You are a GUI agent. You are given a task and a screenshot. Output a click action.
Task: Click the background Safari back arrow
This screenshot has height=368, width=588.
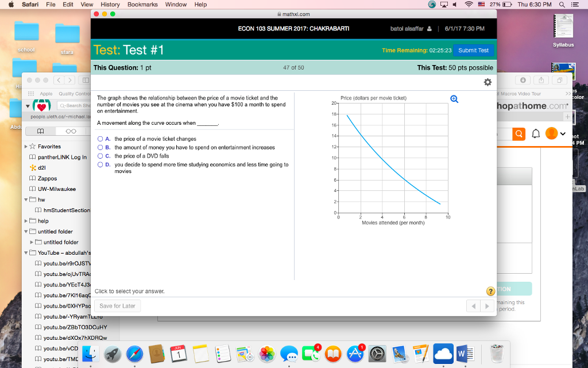tap(59, 80)
